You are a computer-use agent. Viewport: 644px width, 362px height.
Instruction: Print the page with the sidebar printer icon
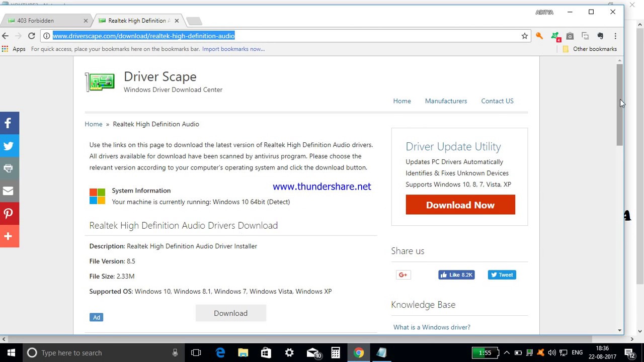point(9,168)
